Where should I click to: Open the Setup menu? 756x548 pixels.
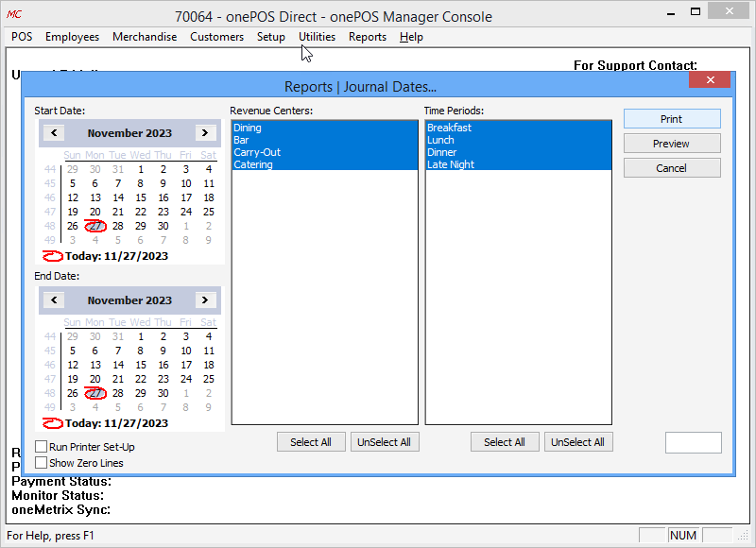pyautogui.click(x=271, y=37)
